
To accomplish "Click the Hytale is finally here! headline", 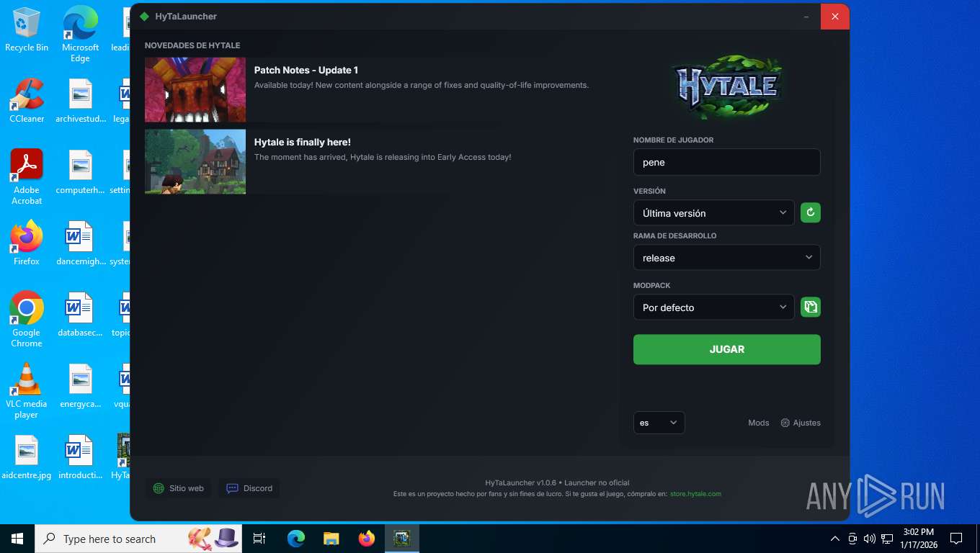I will pos(302,142).
